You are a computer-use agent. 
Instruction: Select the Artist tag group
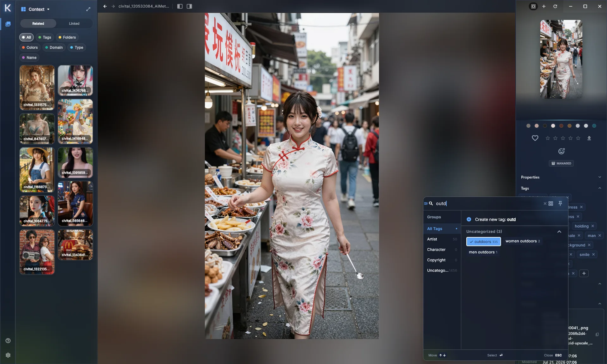click(x=442, y=239)
